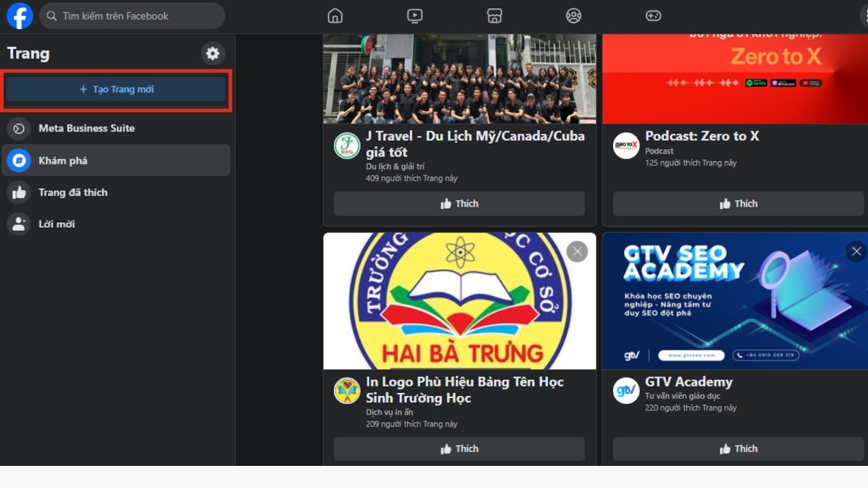The height and width of the screenshot is (488, 868).
Task: Dismiss the GTV SEO Academy suggestion
Action: tap(856, 251)
